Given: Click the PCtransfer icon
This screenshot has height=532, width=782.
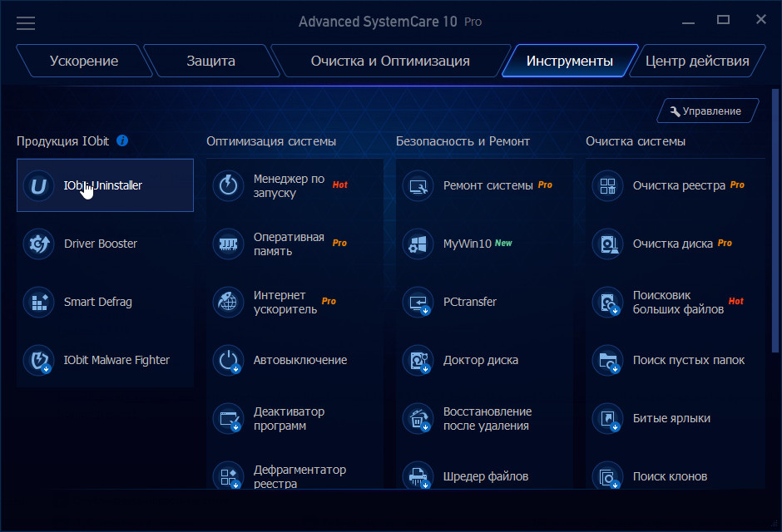Looking at the screenshot, I should click(x=418, y=303).
